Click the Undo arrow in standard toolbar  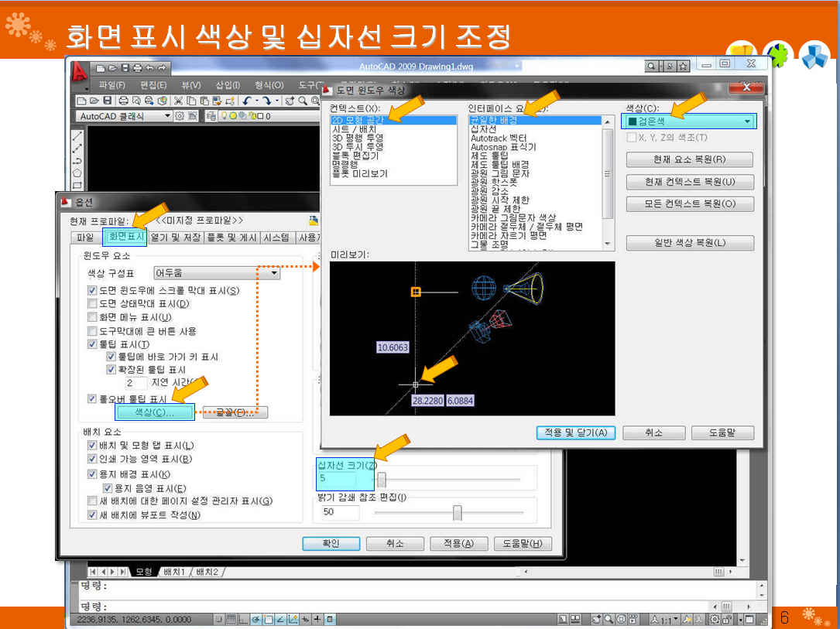(x=247, y=101)
